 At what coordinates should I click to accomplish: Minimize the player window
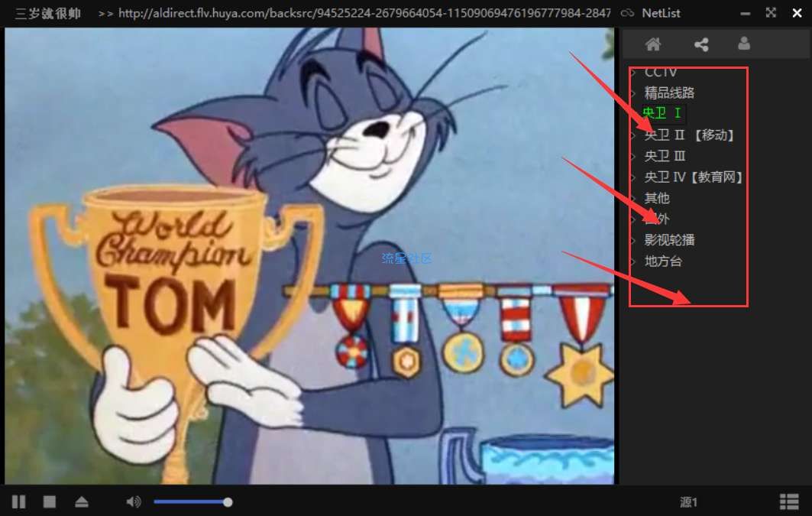(746, 14)
